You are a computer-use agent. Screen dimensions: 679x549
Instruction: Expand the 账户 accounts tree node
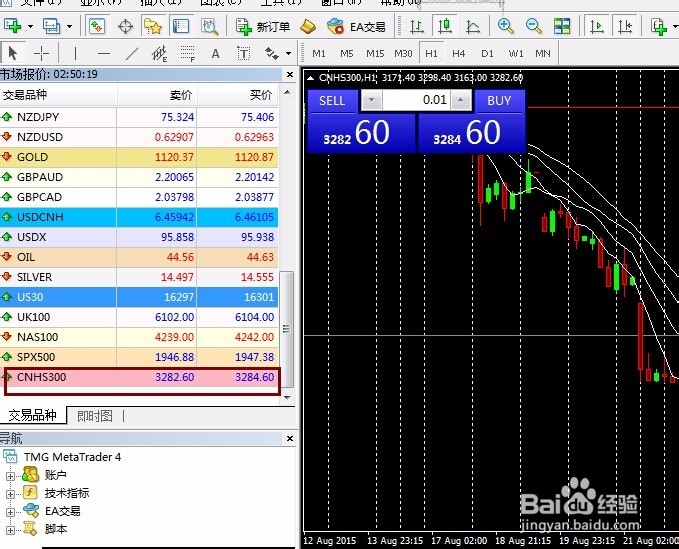click(10, 476)
